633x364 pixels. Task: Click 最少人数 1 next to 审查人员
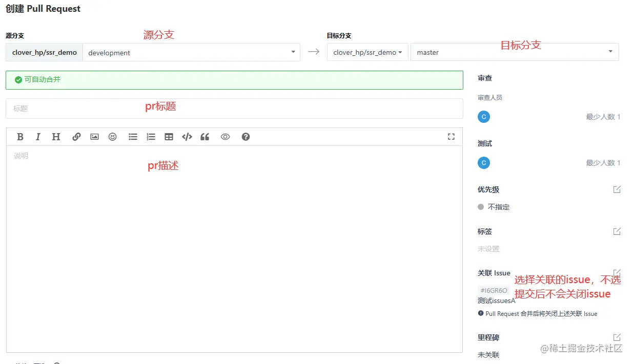click(x=603, y=117)
